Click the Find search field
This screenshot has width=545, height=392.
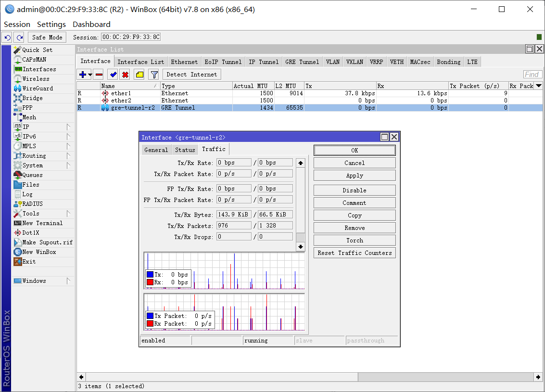pyautogui.click(x=532, y=75)
